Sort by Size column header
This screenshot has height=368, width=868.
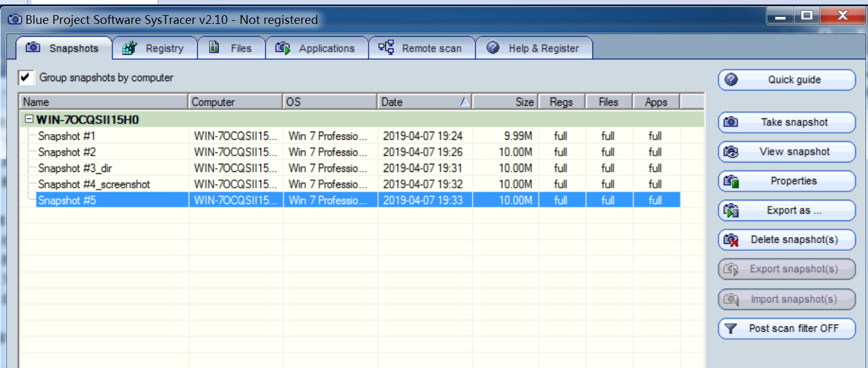click(x=506, y=102)
